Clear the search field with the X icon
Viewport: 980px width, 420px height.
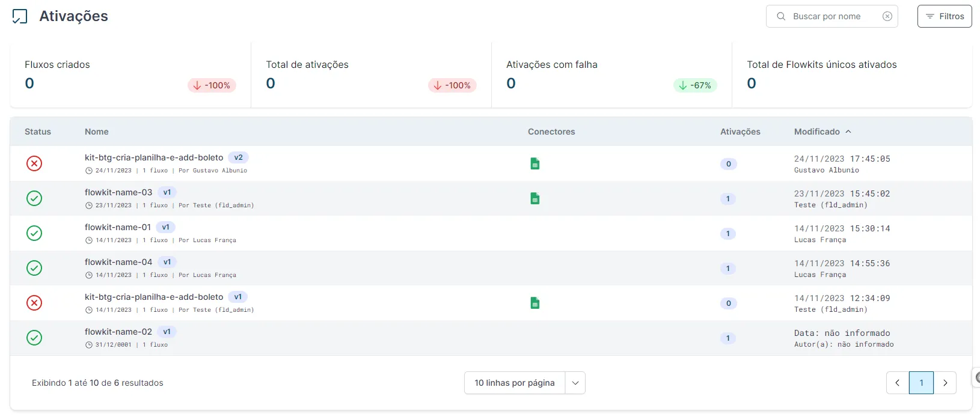(x=887, y=16)
